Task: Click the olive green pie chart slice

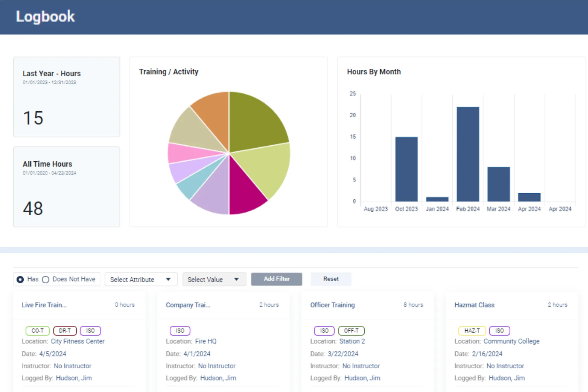Action: click(x=254, y=123)
